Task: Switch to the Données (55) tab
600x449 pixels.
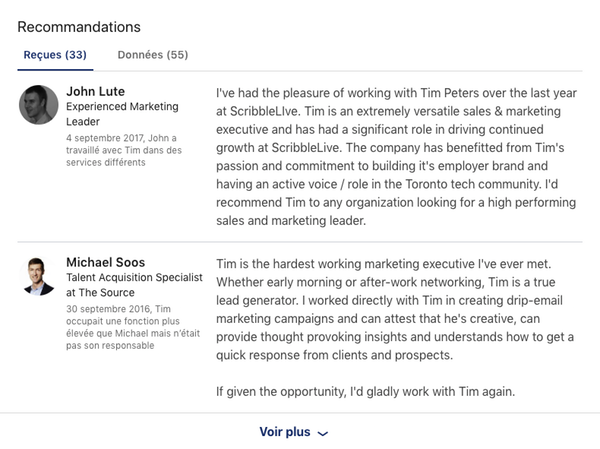Action: tap(152, 55)
